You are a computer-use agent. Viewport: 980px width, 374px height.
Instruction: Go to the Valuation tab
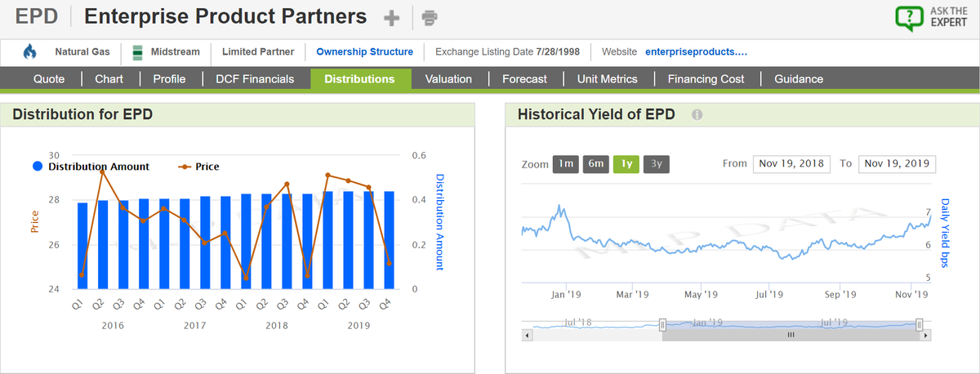pyautogui.click(x=448, y=79)
